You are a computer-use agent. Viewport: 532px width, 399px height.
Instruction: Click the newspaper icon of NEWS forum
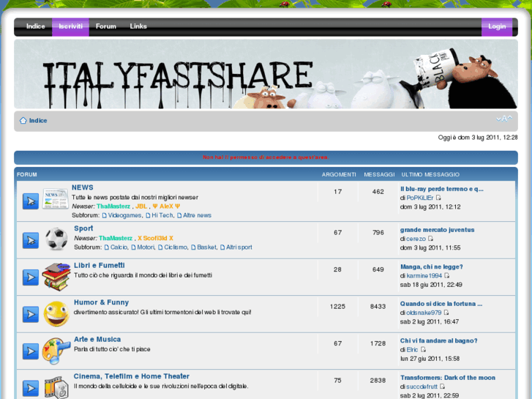point(56,198)
